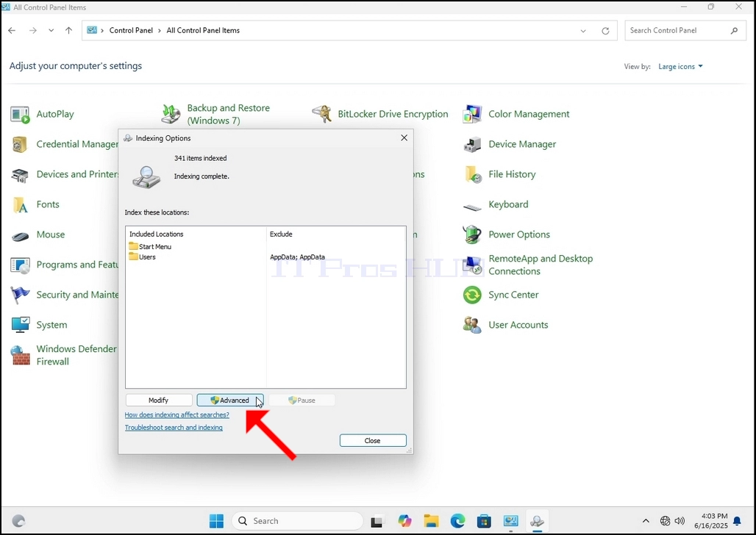Open the File History icon

472,174
